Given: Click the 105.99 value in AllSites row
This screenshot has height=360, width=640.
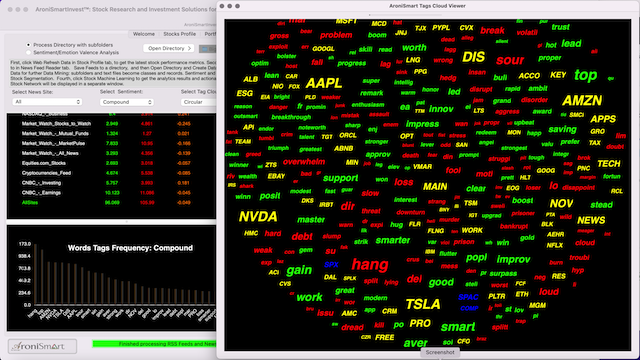Looking at the screenshot, I should tap(147, 202).
